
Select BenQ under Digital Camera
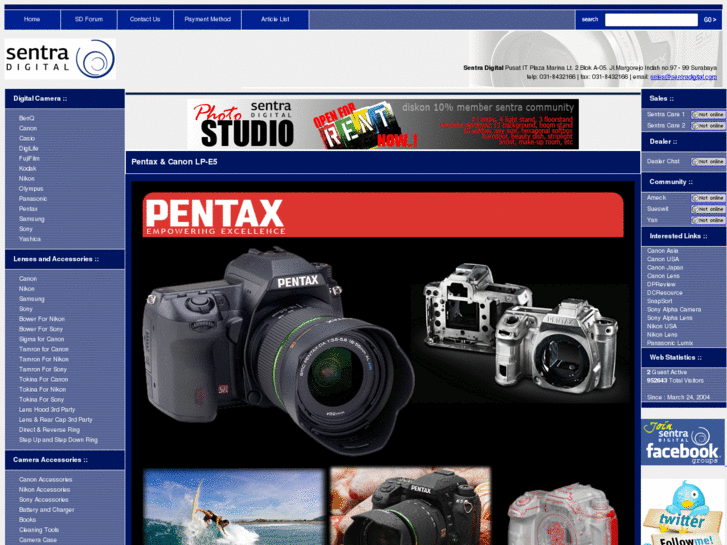26,118
